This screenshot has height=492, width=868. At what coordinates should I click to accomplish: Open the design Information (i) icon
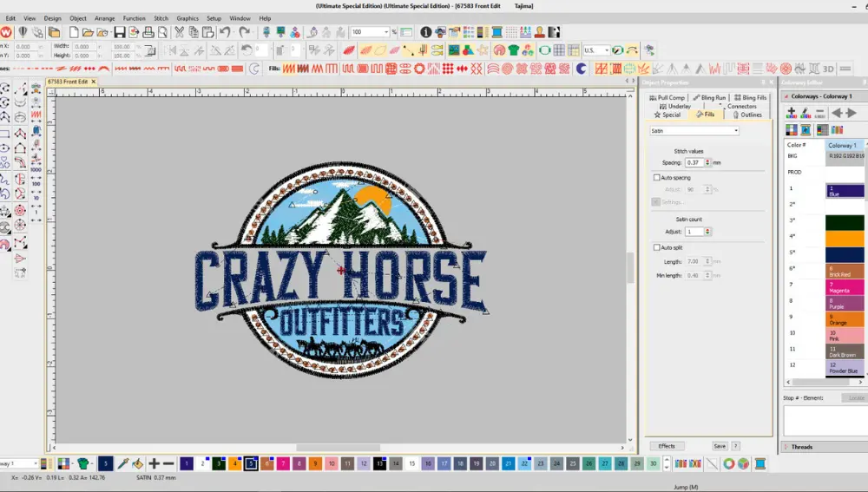coord(425,33)
